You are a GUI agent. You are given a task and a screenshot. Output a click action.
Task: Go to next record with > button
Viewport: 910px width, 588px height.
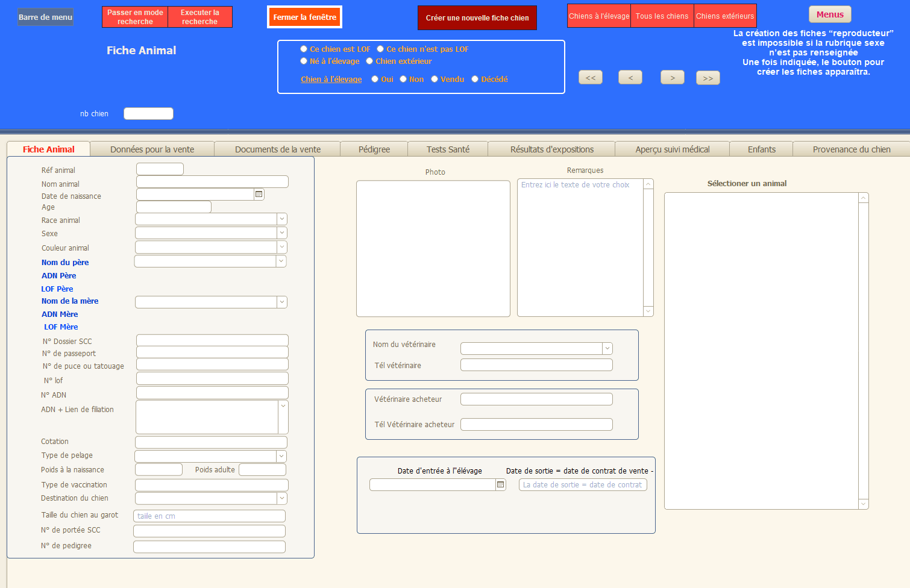[672, 78]
